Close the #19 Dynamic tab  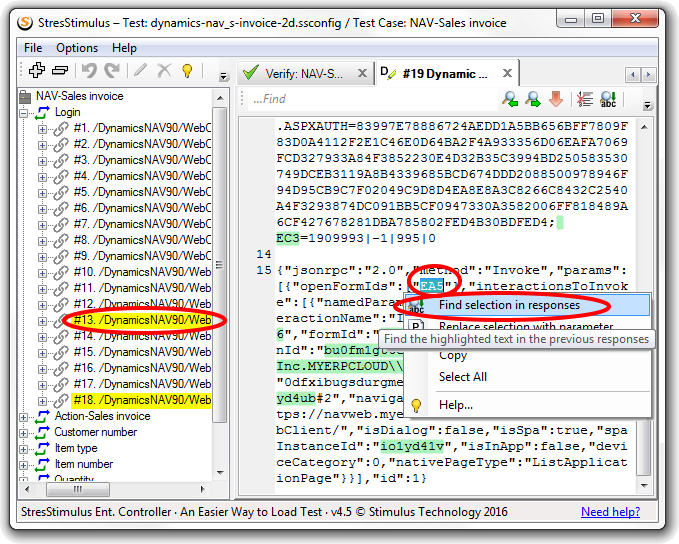[x=507, y=73]
